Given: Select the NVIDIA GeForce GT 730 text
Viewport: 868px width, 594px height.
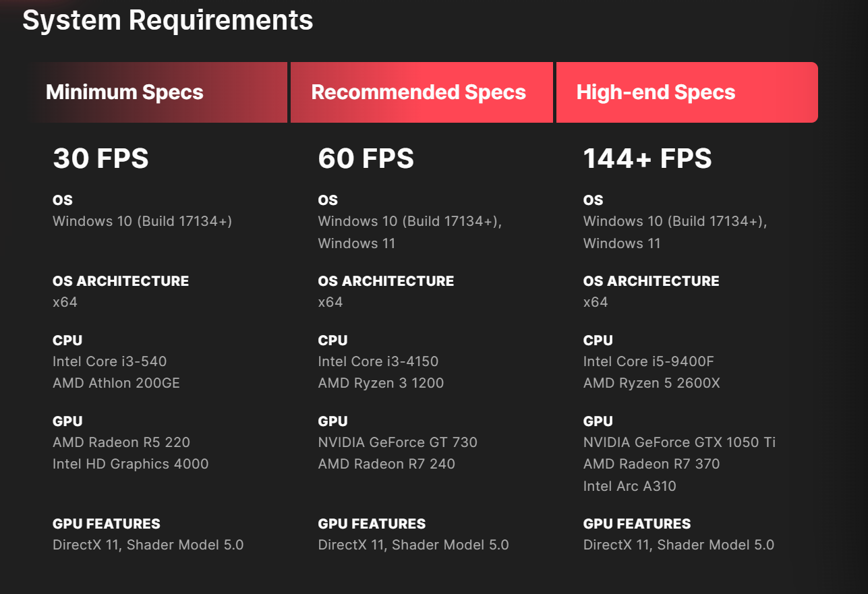Looking at the screenshot, I should point(398,442).
